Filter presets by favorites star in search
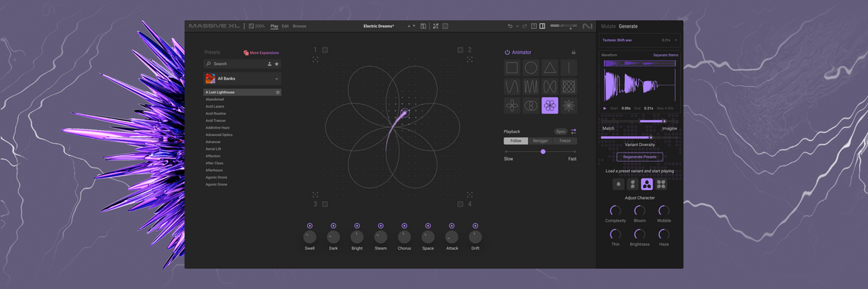The image size is (868, 289). click(x=276, y=64)
